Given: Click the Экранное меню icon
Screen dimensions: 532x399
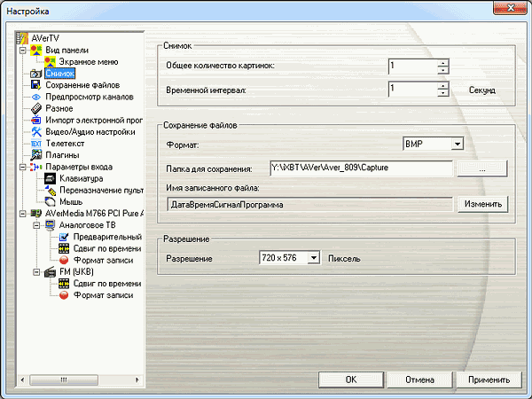Looking at the screenshot, I should (50, 62).
